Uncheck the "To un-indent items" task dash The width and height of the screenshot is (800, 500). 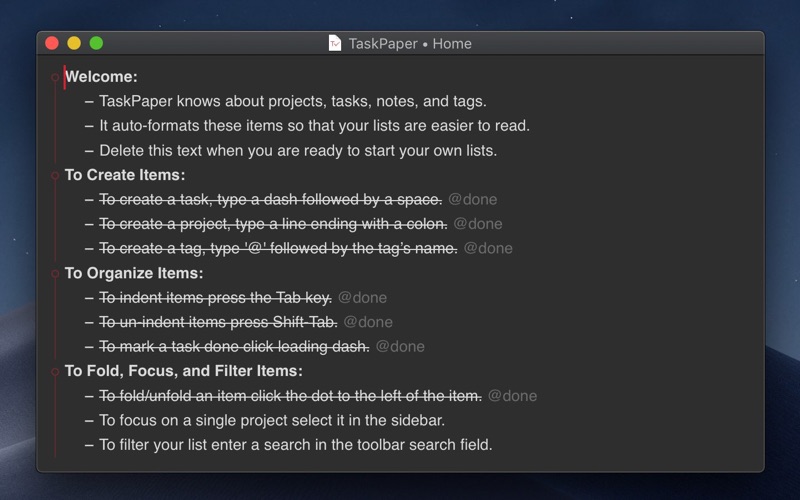pyautogui.click(x=89, y=322)
